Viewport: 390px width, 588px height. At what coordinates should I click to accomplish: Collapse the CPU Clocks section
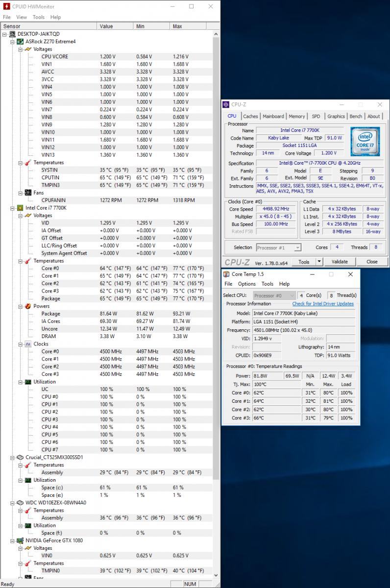coord(20,344)
